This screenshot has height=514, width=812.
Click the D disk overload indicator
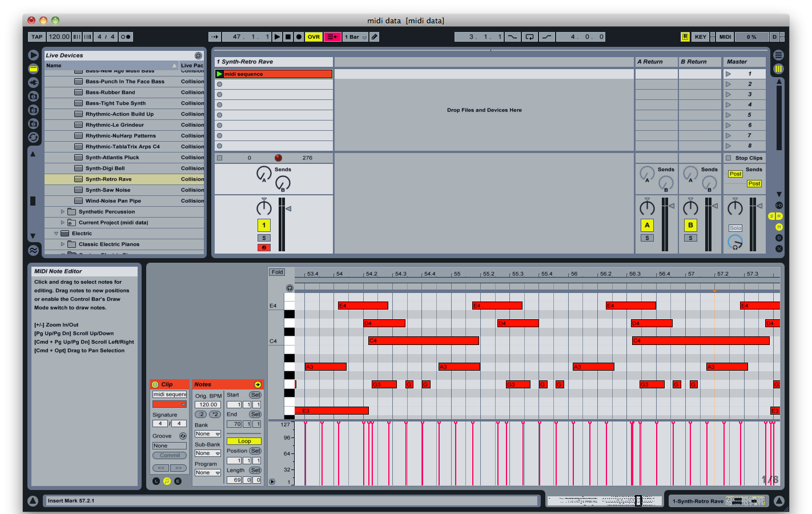click(x=775, y=37)
